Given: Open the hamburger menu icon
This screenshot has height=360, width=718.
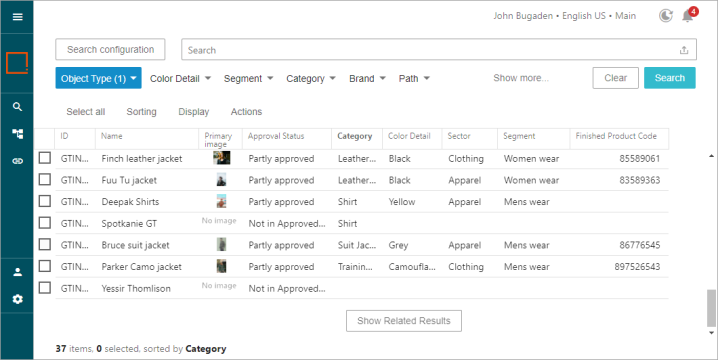Looking at the screenshot, I should 17,17.
